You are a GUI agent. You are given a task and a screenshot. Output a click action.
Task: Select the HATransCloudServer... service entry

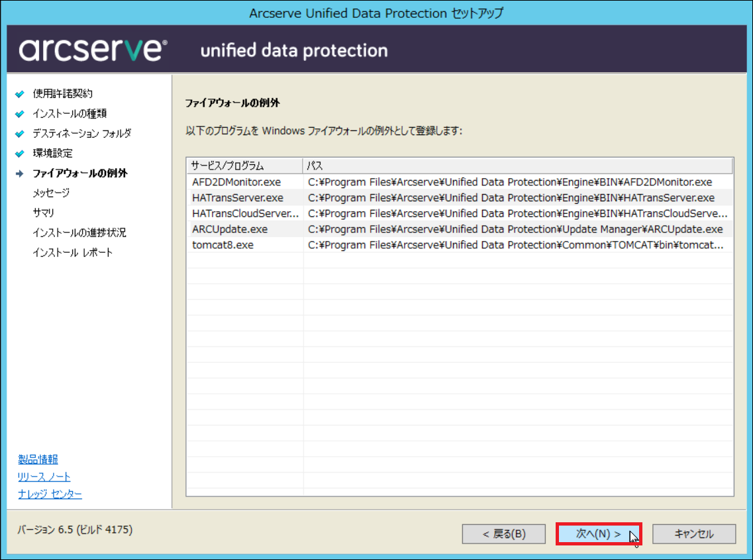click(245, 214)
